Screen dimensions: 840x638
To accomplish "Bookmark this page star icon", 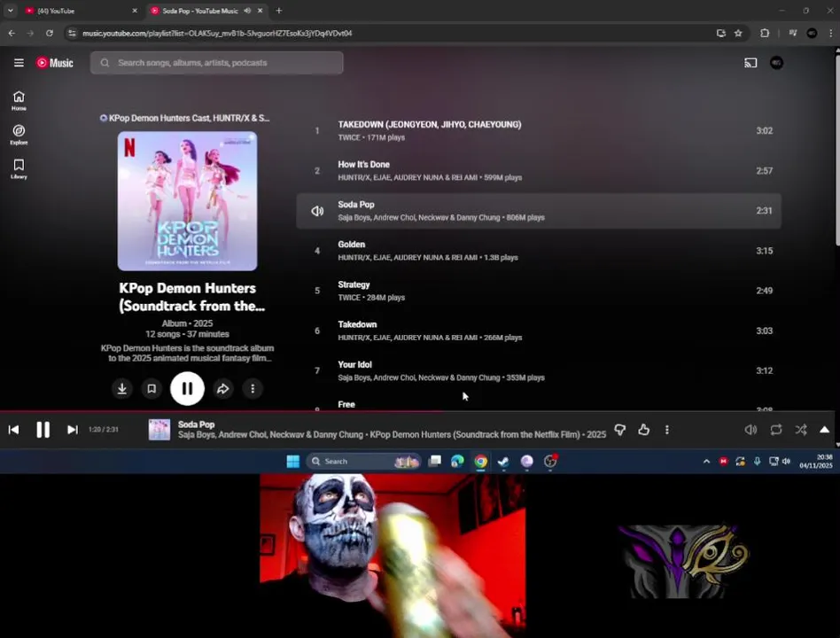I will click(x=738, y=33).
